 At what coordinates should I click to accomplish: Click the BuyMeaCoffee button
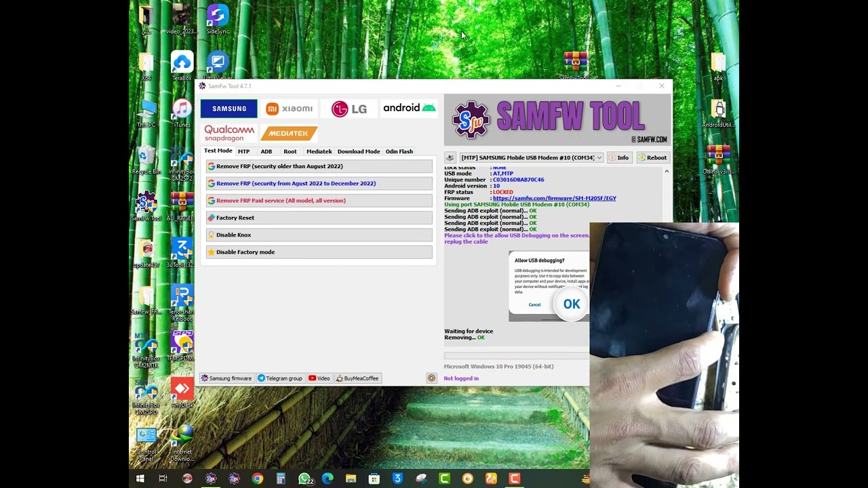coord(358,378)
